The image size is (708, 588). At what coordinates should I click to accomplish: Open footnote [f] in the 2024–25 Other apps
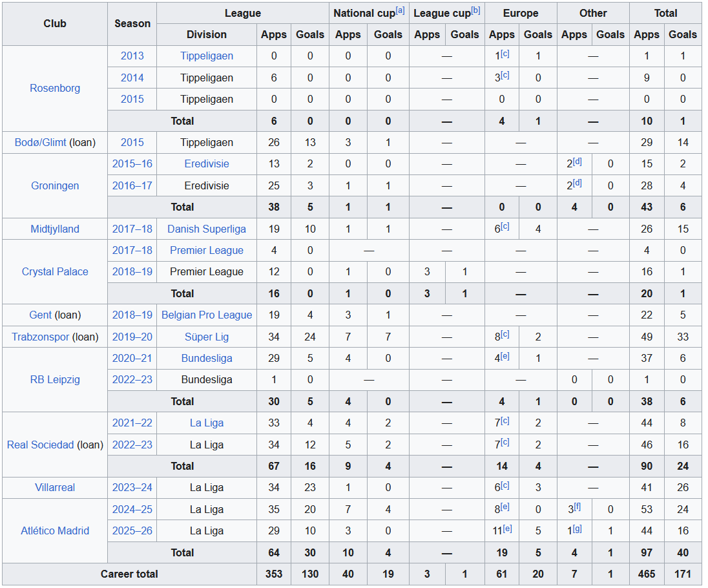pyautogui.click(x=577, y=507)
